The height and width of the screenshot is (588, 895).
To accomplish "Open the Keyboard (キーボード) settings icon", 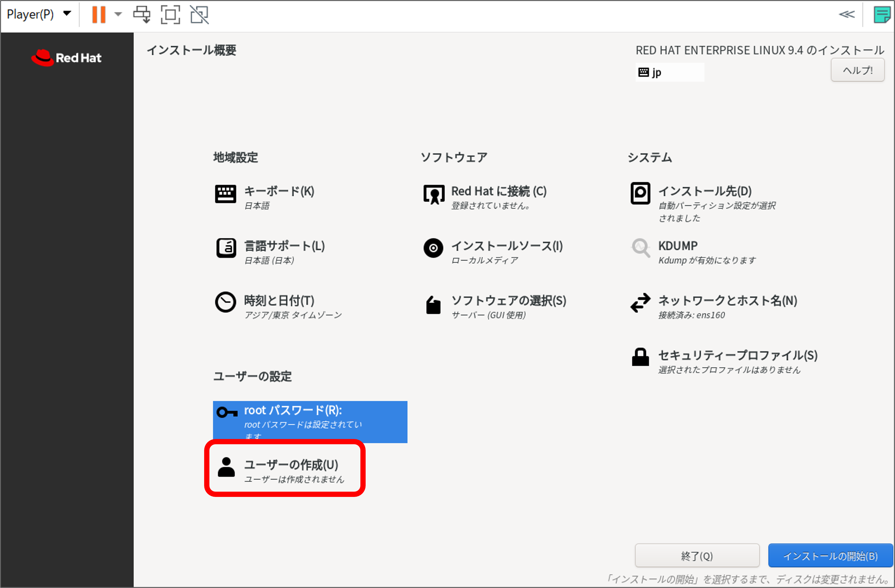I will point(225,194).
